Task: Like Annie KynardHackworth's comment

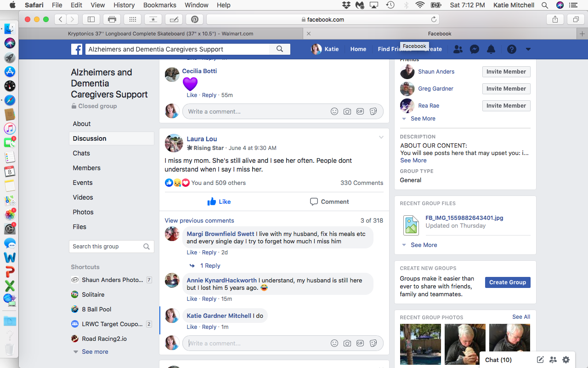Action: pyautogui.click(x=192, y=299)
